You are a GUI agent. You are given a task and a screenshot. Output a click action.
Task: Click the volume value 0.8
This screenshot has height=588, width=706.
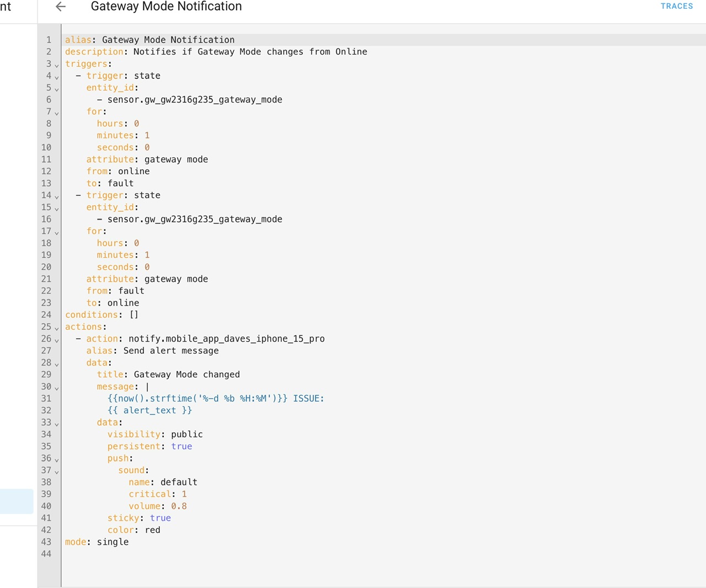point(179,506)
